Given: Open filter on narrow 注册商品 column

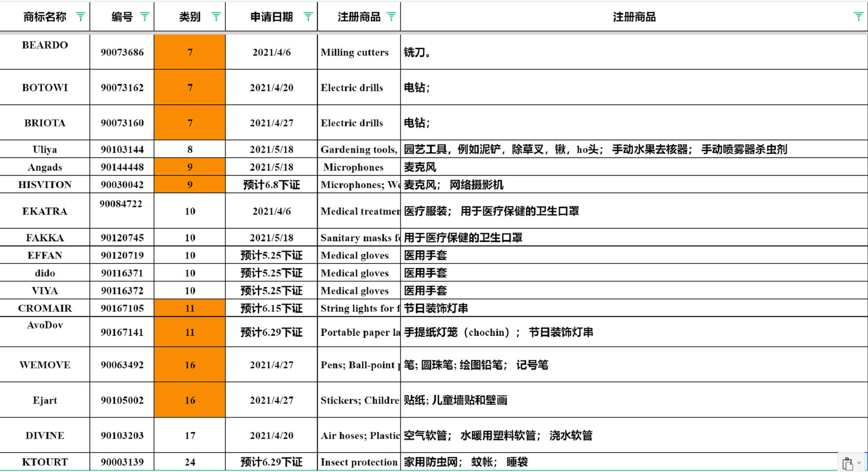Looking at the screenshot, I should tap(391, 17).
